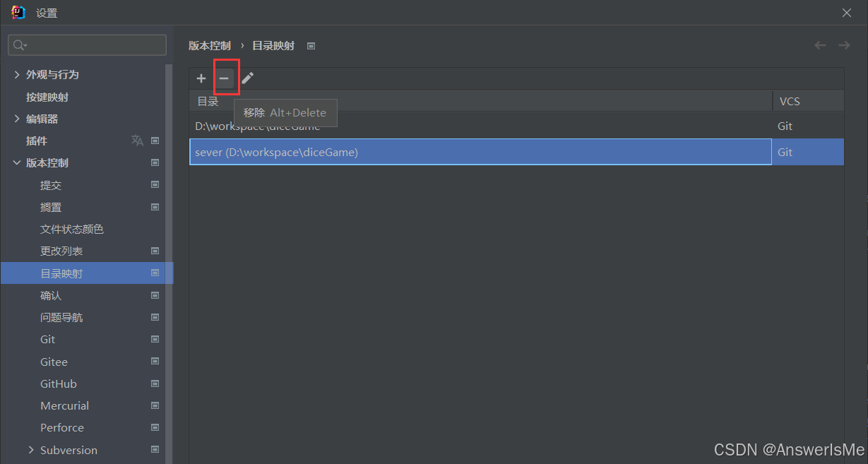Expand the 外观与行为 settings group
The height and width of the screenshot is (464, 868).
18,74
